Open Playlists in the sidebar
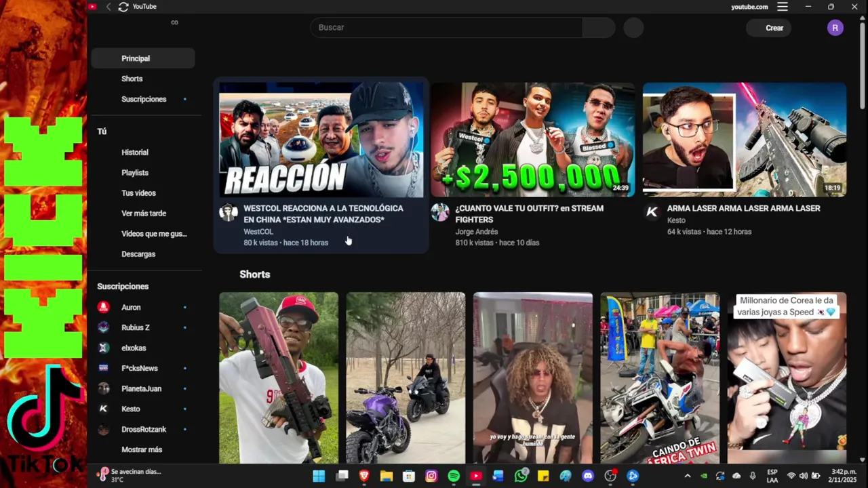Image resolution: width=868 pixels, height=488 pixels. [143, 173]
